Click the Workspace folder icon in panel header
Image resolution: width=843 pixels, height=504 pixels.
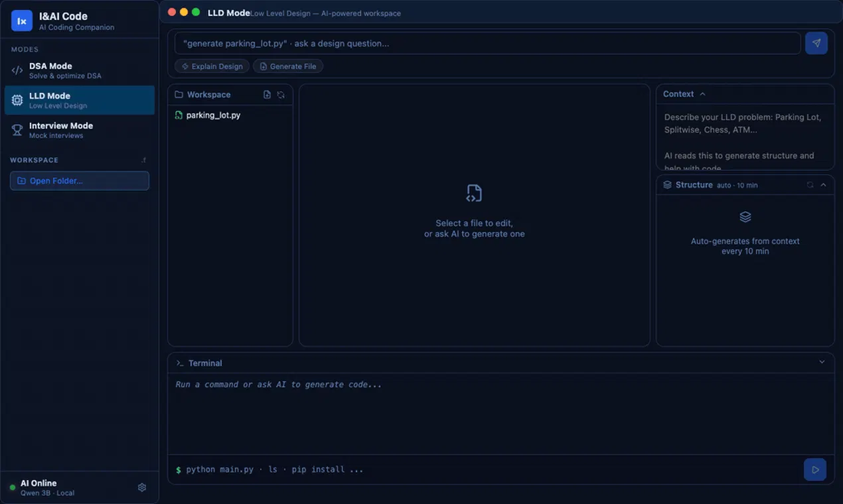point(179,95)
